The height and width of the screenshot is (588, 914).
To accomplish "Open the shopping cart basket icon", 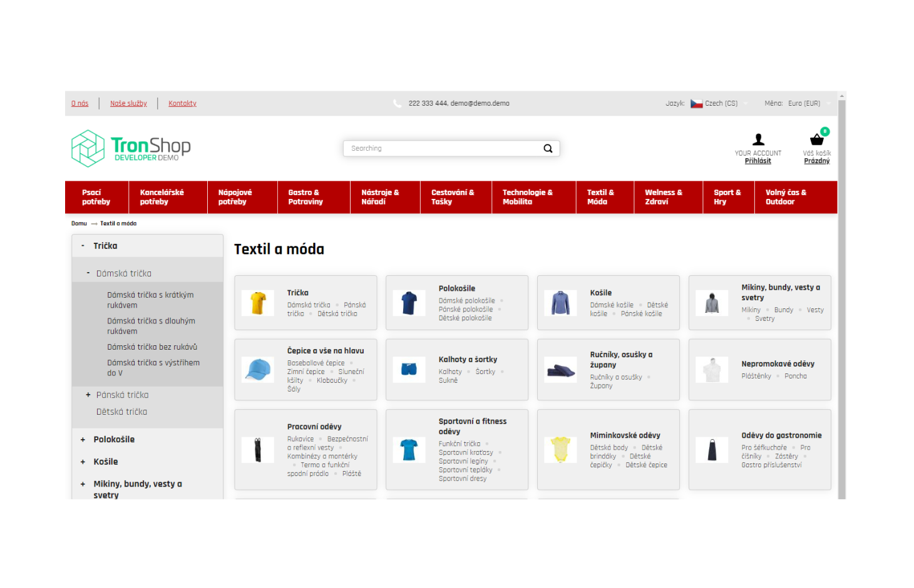I will [816, 139].
